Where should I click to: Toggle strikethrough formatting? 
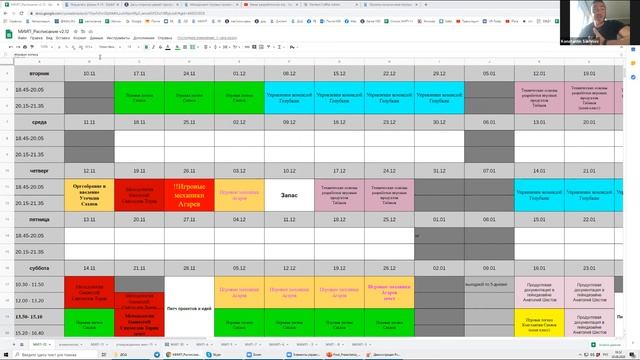[x=160, y=47]
